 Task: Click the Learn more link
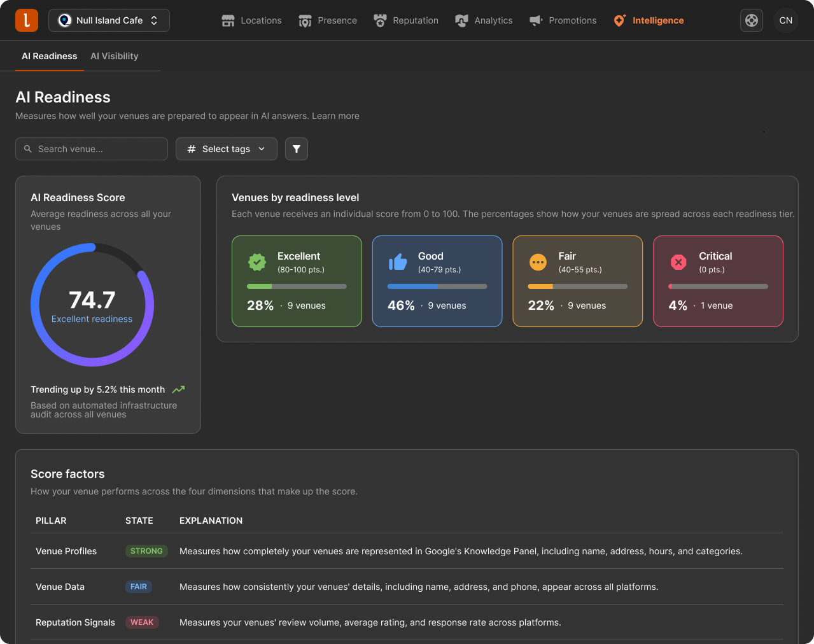click(335, 116)
